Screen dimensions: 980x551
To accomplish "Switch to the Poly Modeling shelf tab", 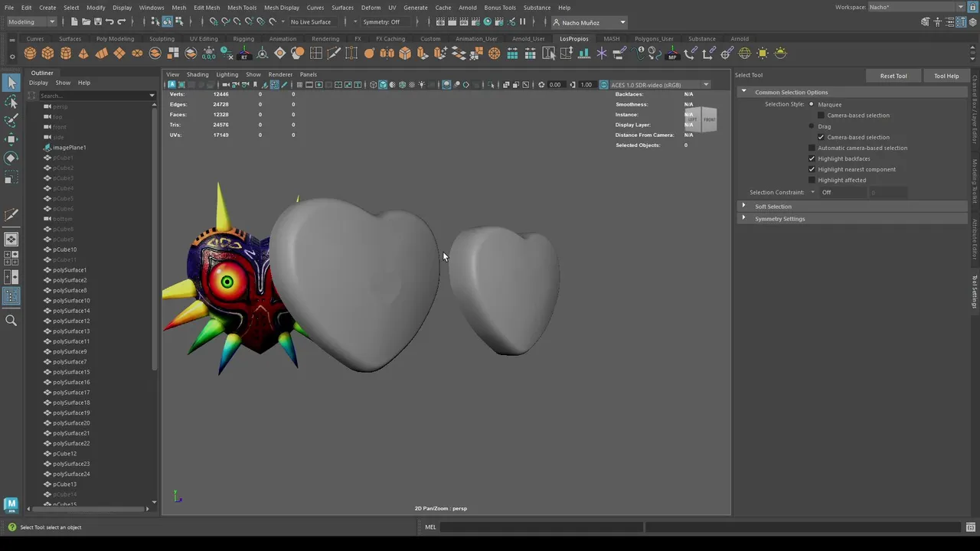I will (x=115, y=39).
